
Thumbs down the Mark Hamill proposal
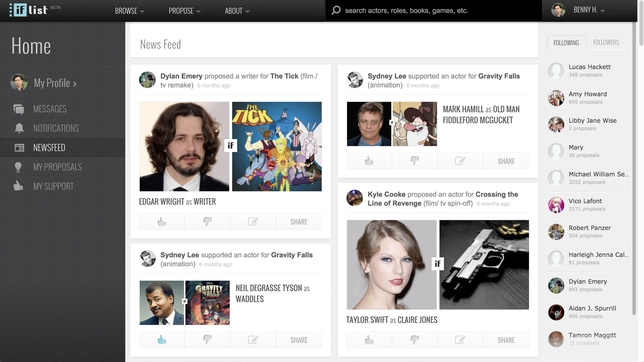click(x=415, y=161)
